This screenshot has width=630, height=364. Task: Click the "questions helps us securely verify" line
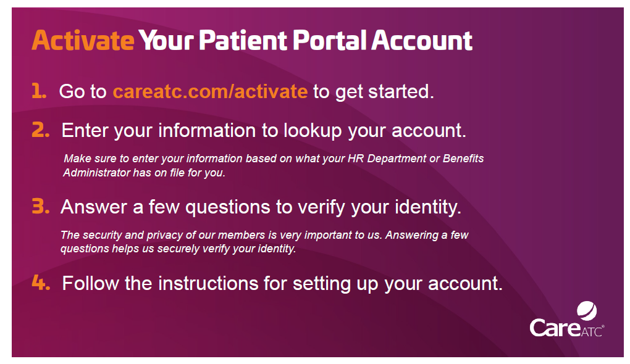[178, 249]
